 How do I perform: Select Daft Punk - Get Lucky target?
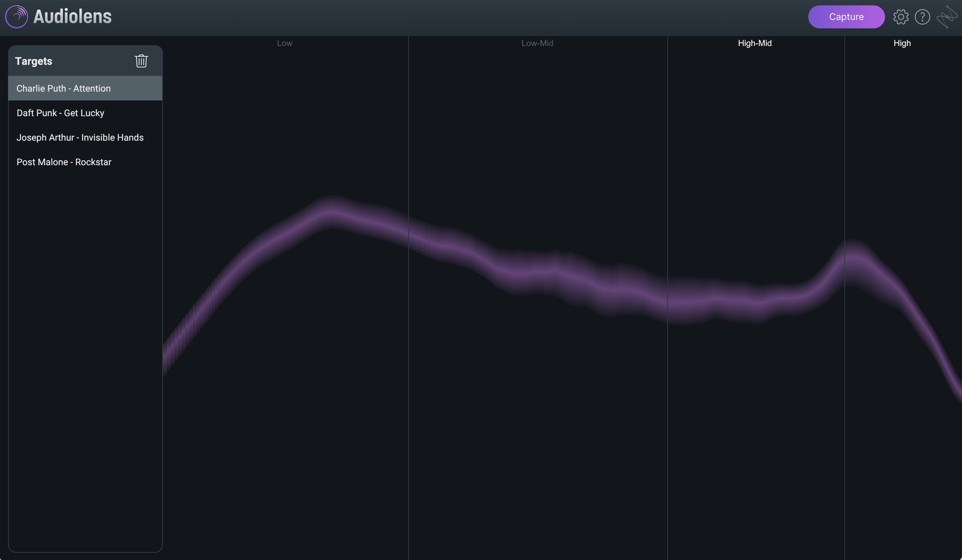[x=85, y=113]
